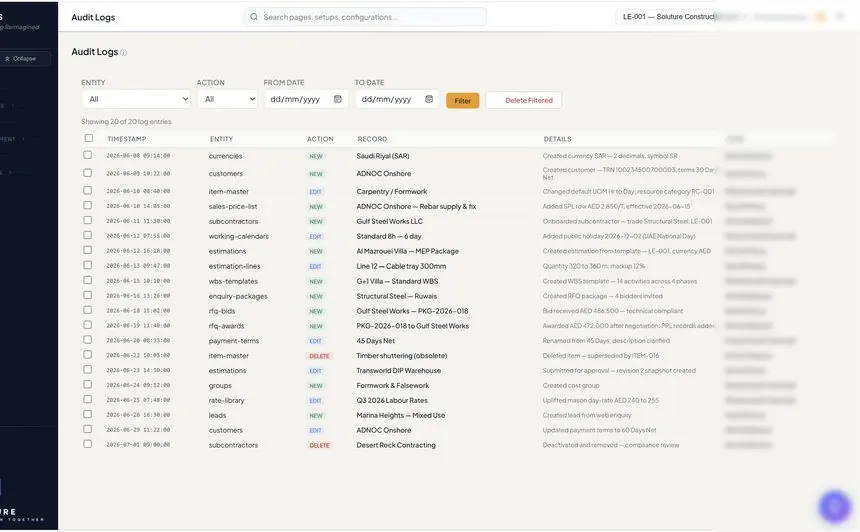
Task: Click the sales-price-list entity cell
Action: (x=233, y=207)
